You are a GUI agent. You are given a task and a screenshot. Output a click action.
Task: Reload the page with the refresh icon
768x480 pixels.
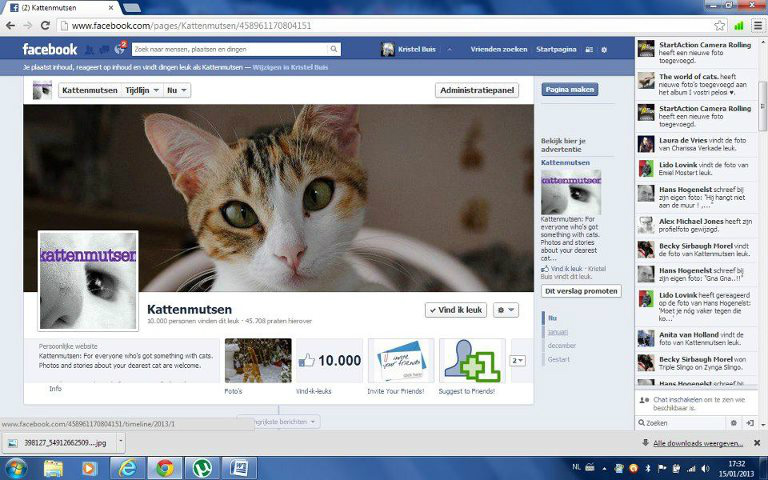click(45, 25)
